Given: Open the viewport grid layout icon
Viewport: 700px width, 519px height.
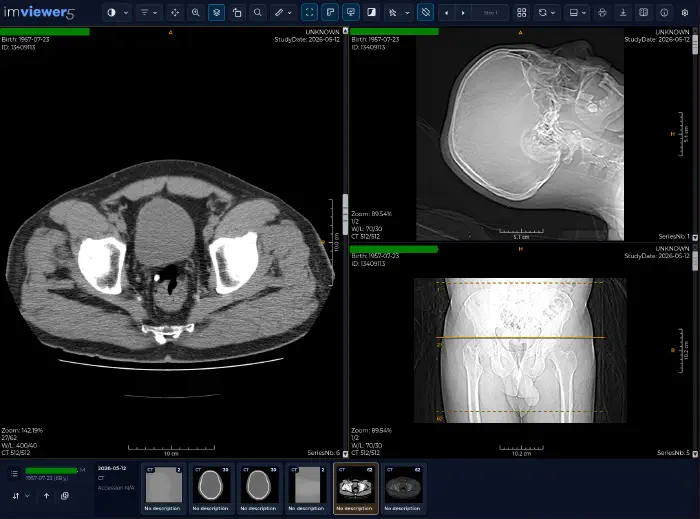Looking at the screenshot, I should pyautogui.click(x=521, y=12).
